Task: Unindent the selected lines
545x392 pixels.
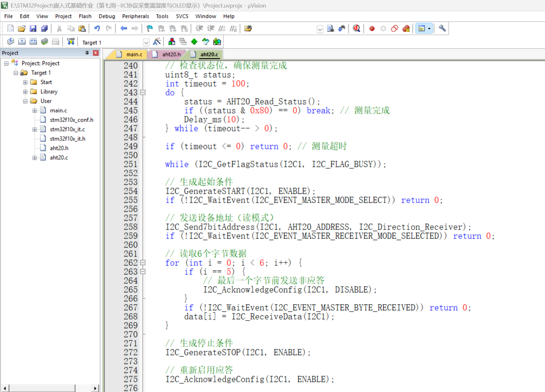Action: pyautogui.click(x=211, y=29)
